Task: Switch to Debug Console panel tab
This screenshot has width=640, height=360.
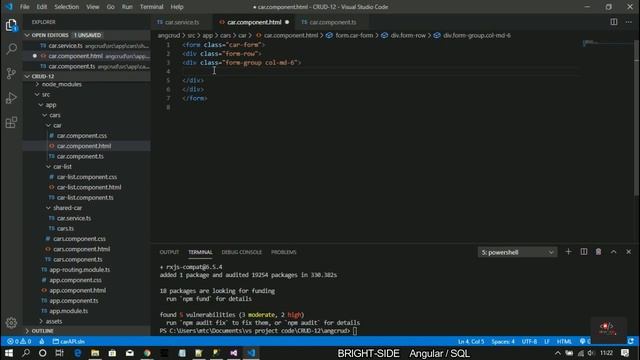Action: pyautogui.click(x=242, y=252)
